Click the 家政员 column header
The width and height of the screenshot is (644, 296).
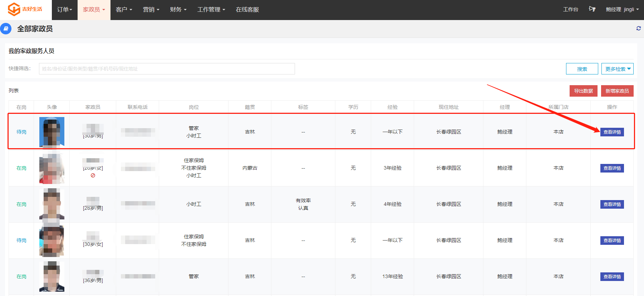tap(93, 107)
